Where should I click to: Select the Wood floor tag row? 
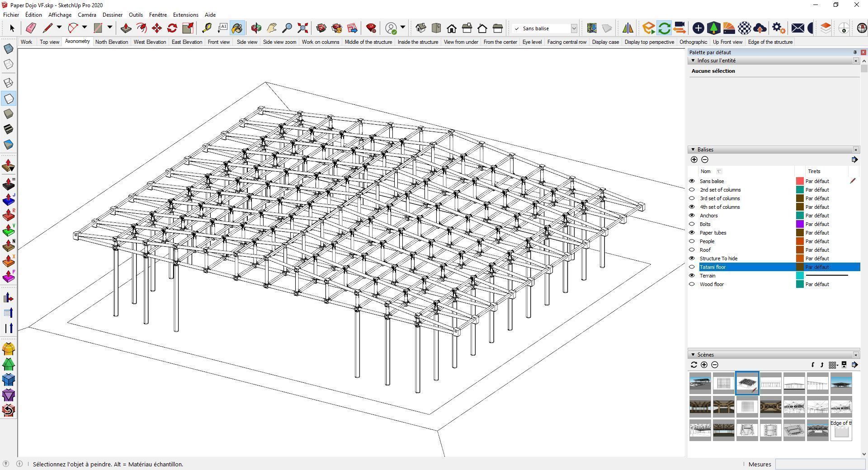774,284
